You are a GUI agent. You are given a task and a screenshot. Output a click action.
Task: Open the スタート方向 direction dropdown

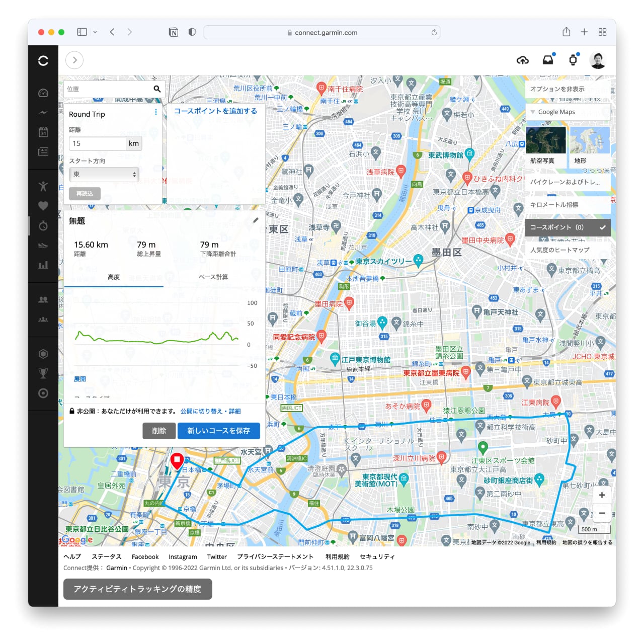click(104, 175)
